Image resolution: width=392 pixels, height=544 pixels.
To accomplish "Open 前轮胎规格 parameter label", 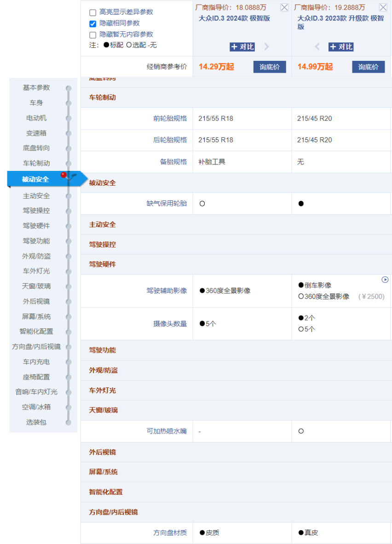I will (170, 119).
